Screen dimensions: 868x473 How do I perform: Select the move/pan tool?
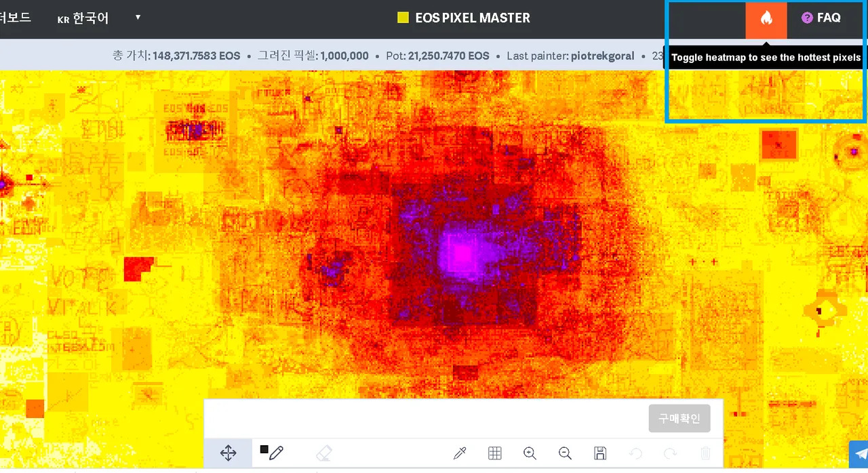(x=228, y=453)
